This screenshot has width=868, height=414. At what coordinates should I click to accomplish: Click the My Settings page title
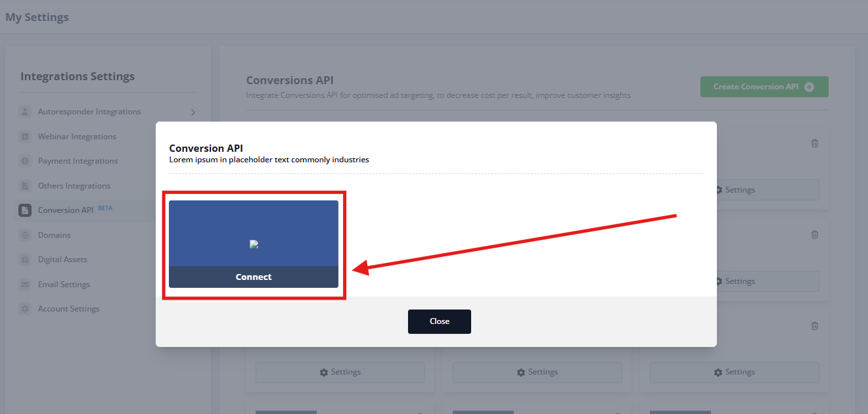37,17
